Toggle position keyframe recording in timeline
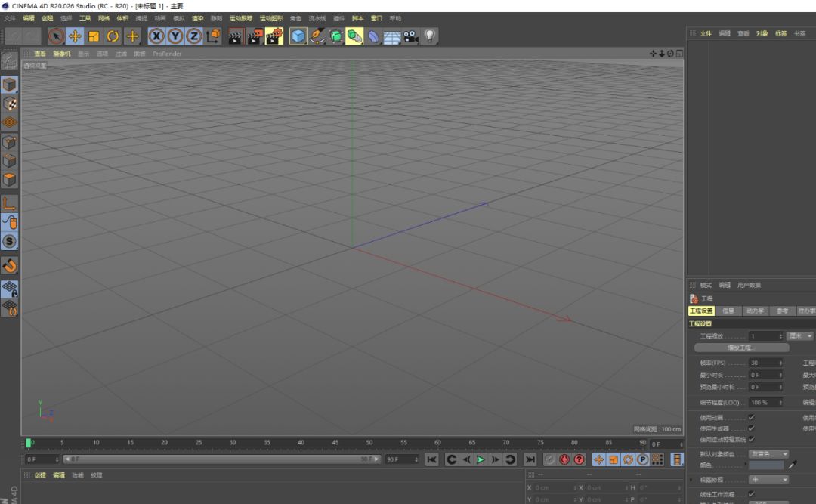This screenshot has width=816, height=504. click(x=599, y=459)
